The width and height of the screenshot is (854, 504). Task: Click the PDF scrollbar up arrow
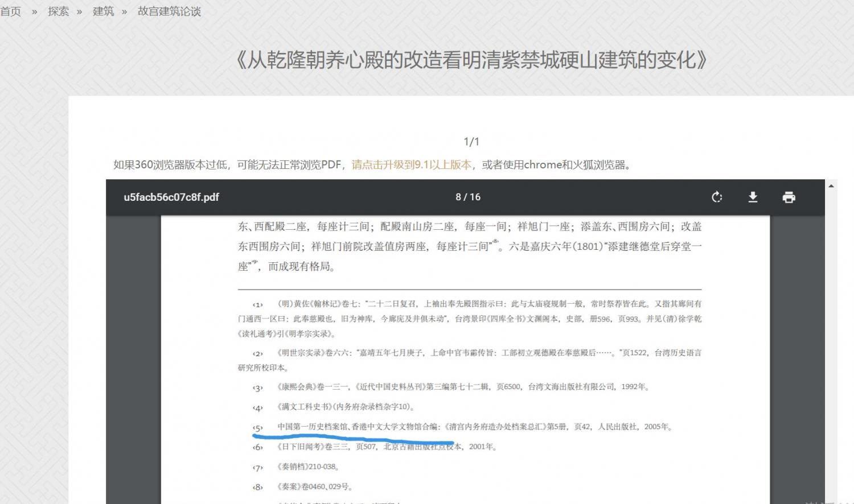831,186
